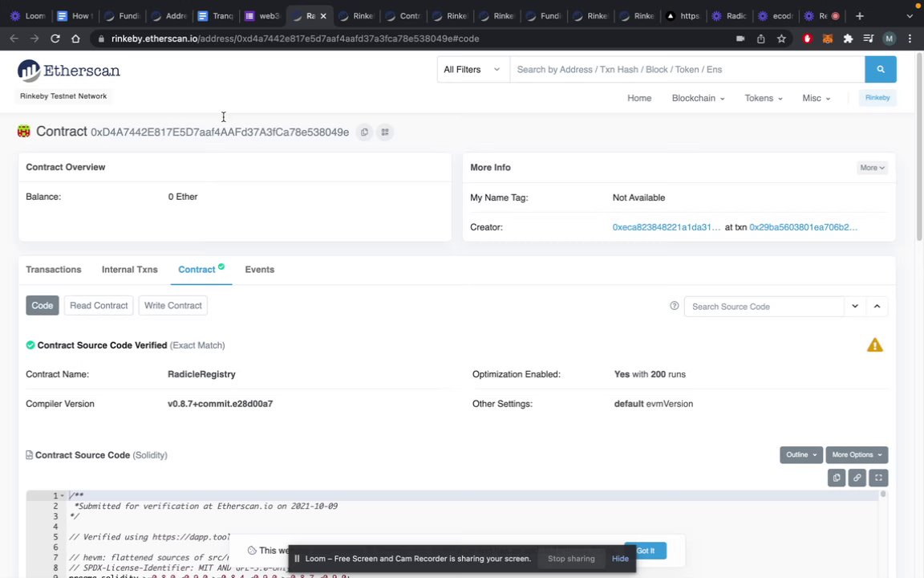Expand the Misc menu
Viewport: 924px width, 578px height.
(817, 99)
